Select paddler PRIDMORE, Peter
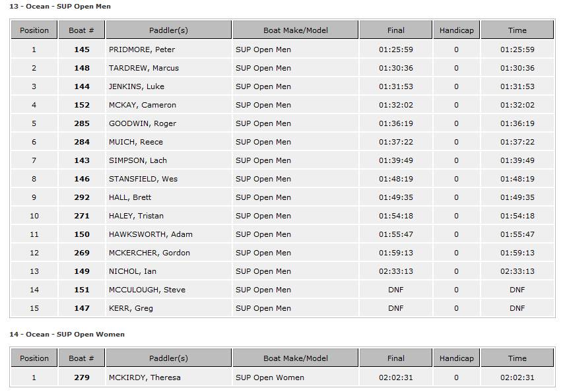The image size is (565, 392). point(142,49)
